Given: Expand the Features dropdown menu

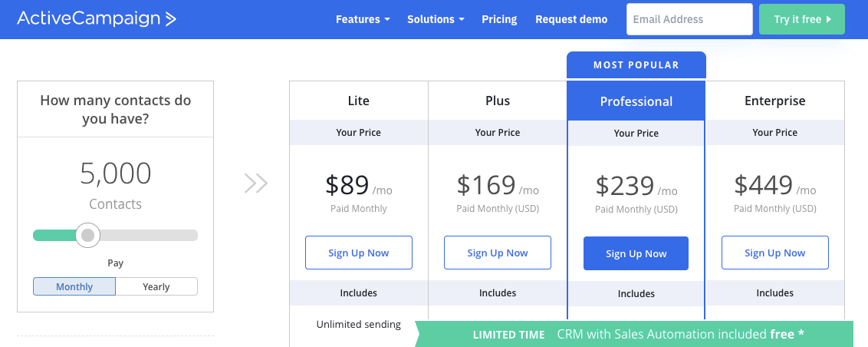Looking at the screenshot, I should [363, 19].
